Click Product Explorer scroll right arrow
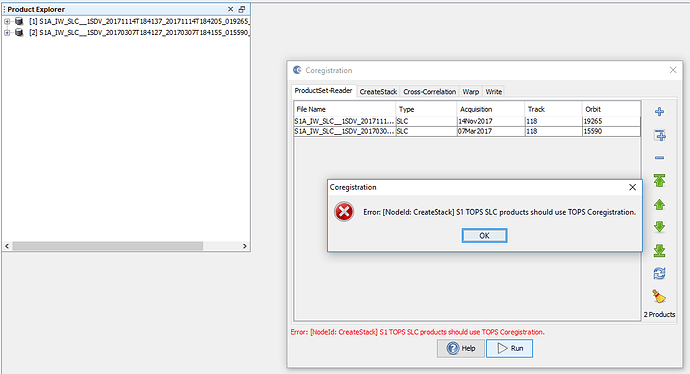Image resolution: width=690 pixels, height=374 pixels. click(x=245, y=246)
